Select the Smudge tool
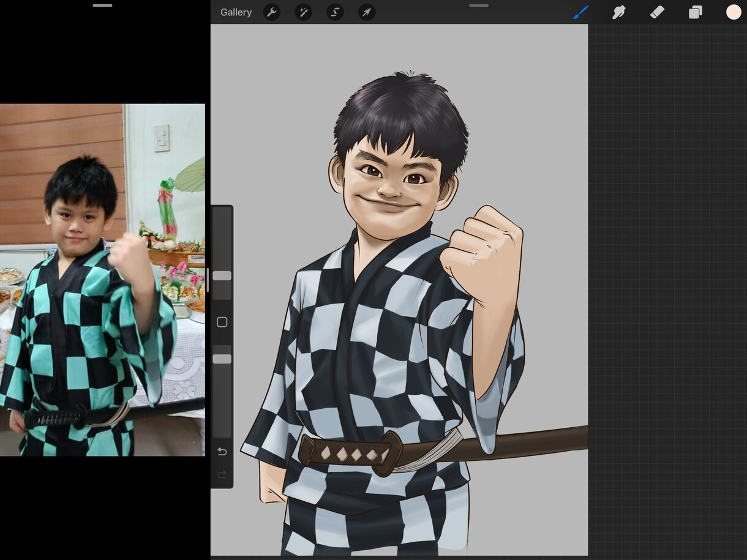The width and height of the screenshot is (747, 560). click(x=618, y=12)
